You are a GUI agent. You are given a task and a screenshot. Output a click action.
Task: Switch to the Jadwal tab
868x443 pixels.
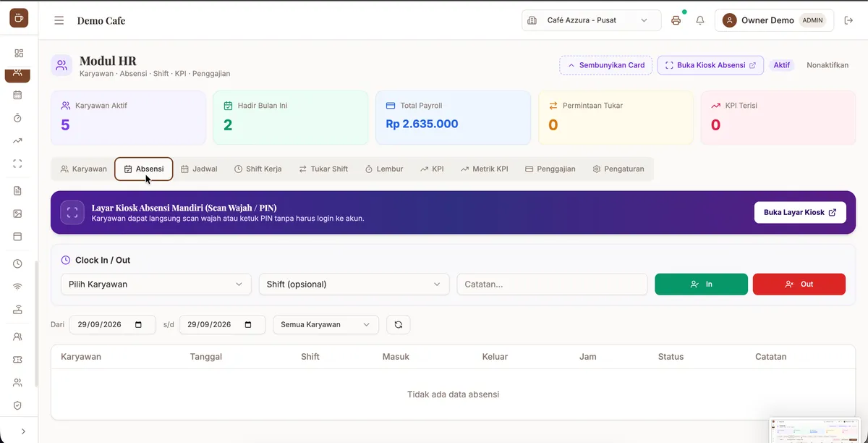pos(199,169)
